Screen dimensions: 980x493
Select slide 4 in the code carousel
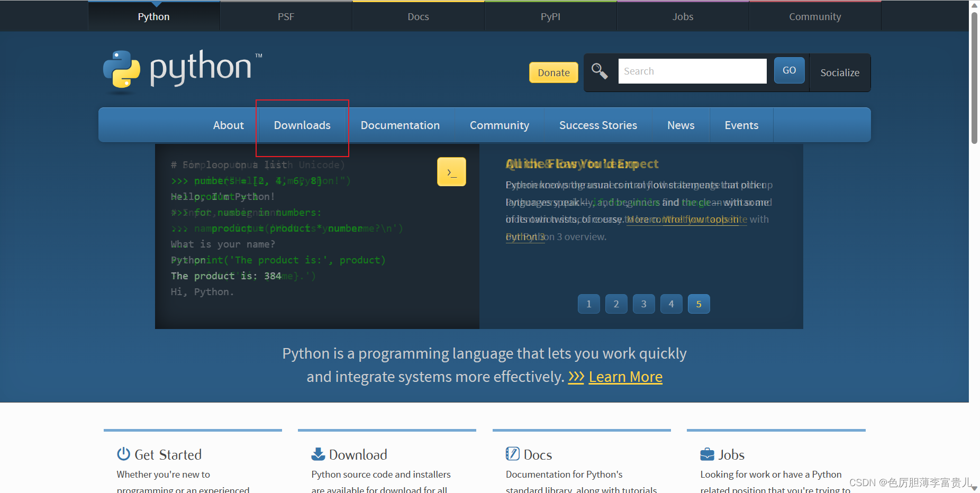[x=671, y=304]
